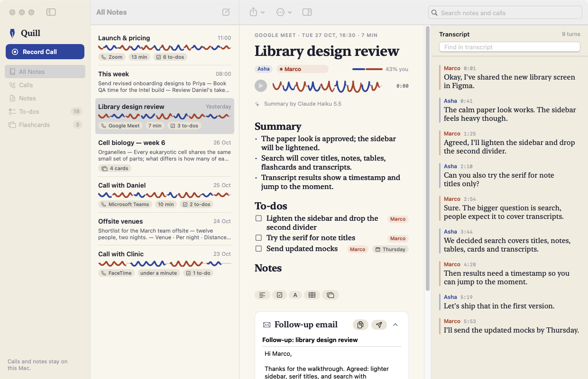Check 'Try the serif for note titles'

point(258,238)
